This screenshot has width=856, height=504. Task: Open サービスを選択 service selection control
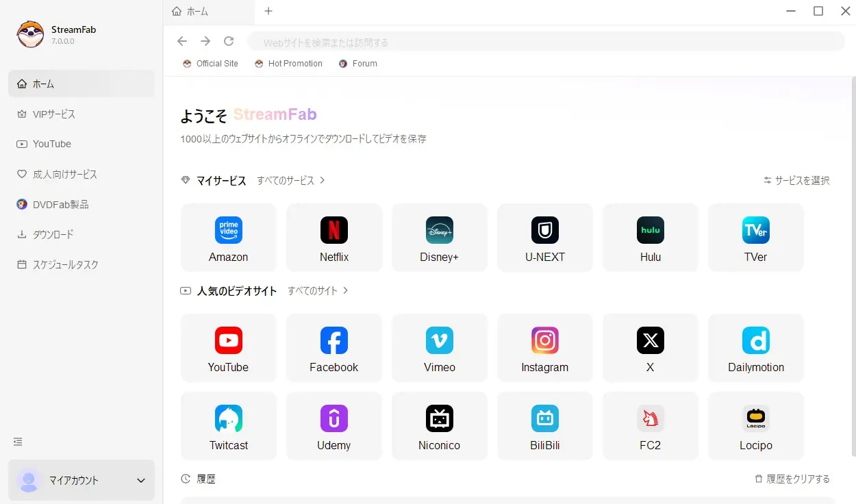(796, 180)
